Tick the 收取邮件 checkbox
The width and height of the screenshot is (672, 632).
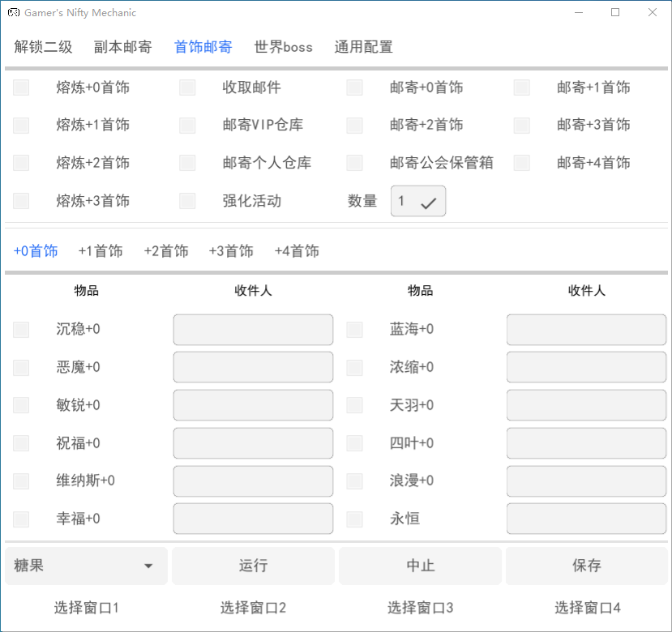[x=187, y=88]
